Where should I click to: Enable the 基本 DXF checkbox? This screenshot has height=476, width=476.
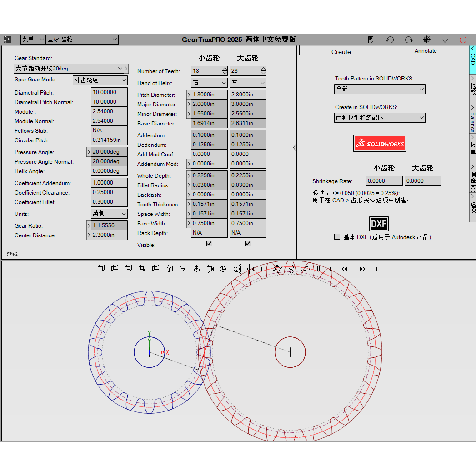[337, 237]
